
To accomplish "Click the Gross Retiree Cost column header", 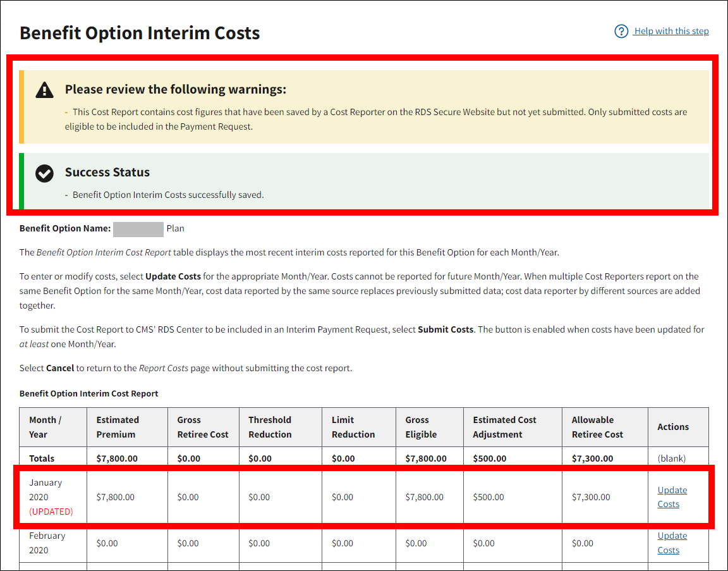I will (202, 427).
